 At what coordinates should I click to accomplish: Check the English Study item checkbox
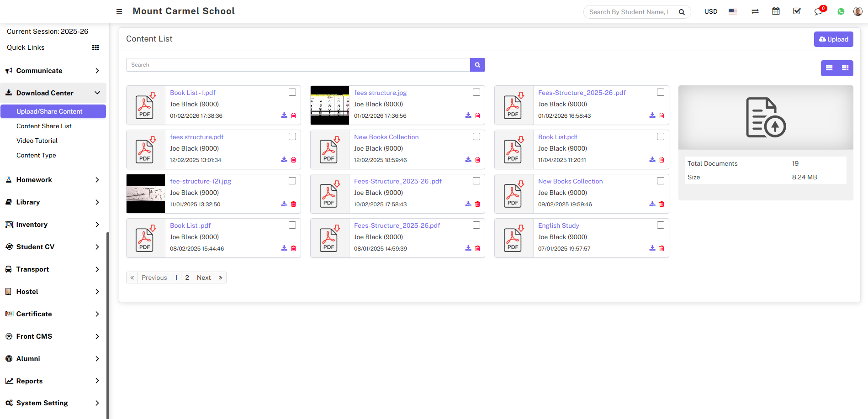pyautogui.click(x=661, y=225)
